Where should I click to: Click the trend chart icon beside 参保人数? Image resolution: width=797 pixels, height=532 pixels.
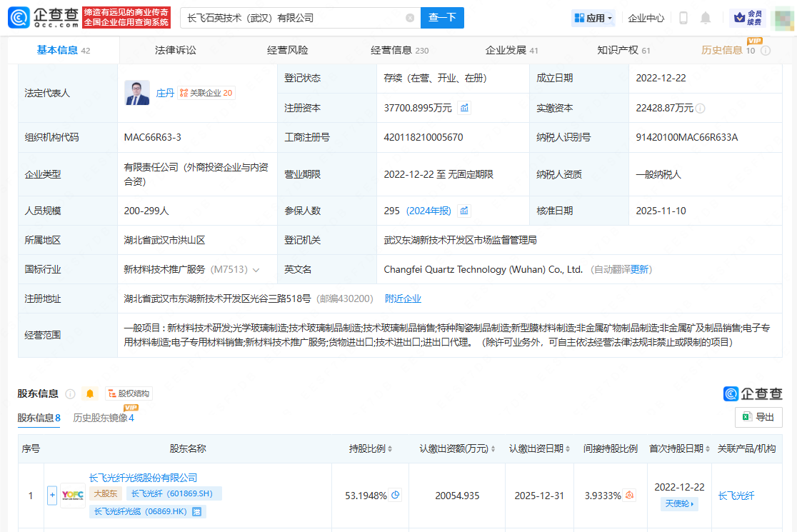(464, 211)
